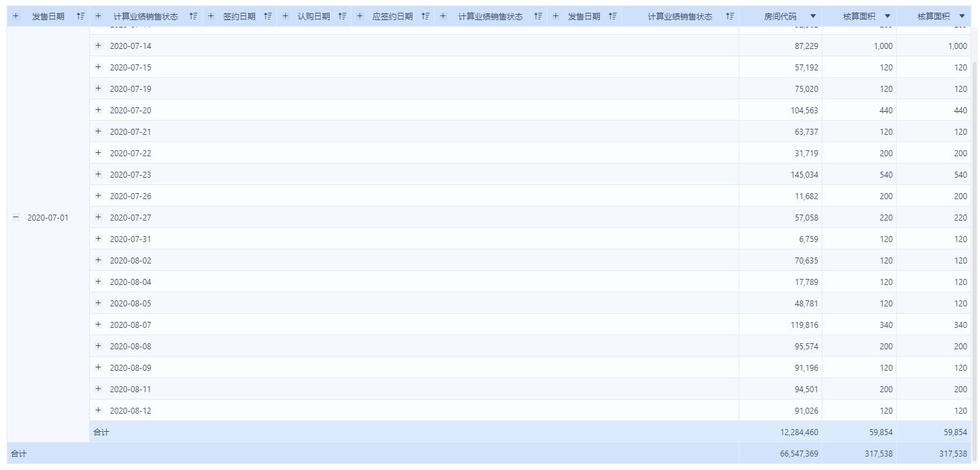Open dropdown of the rightmost 核算面积 column
This screenshot has height=470, width=980.
coord(962,16)
